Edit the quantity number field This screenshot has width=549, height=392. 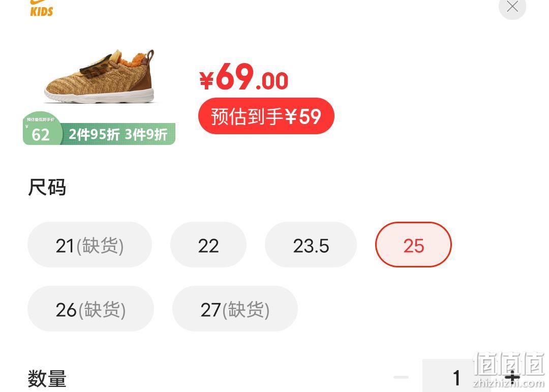[456, 376]
